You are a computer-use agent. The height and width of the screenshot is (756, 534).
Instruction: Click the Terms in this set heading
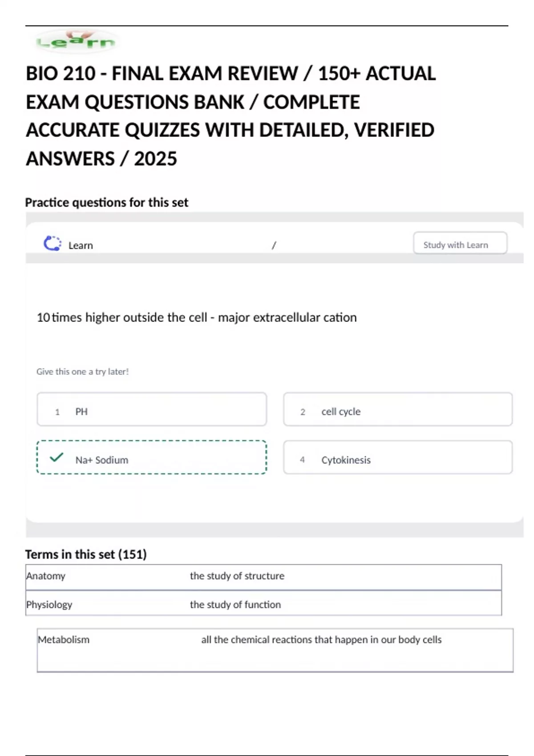(86, 555)
